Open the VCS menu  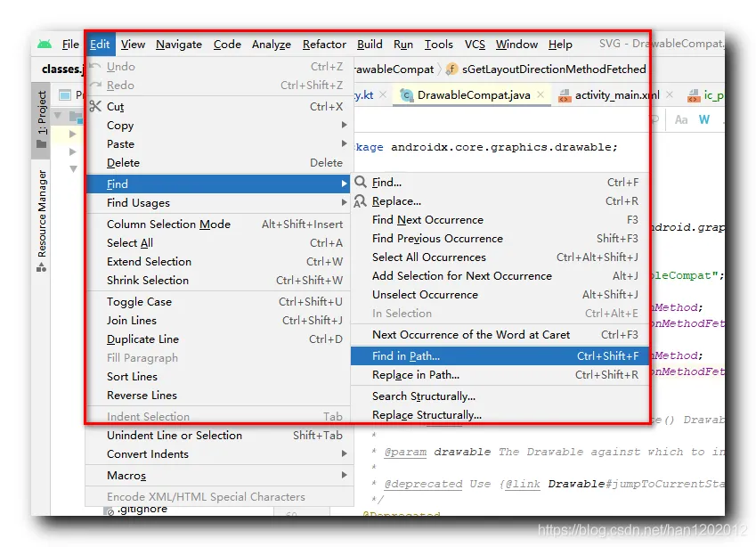(x=475, y=45)
